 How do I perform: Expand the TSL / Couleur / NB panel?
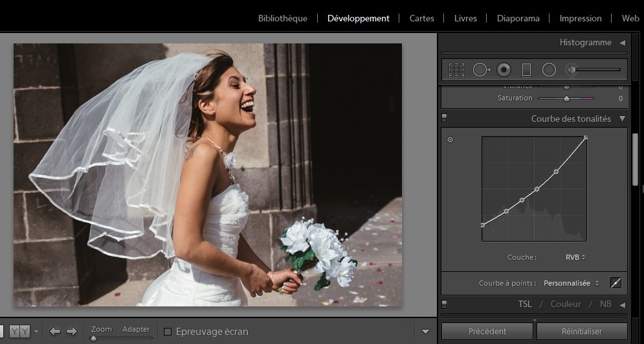tap(622, 304)
